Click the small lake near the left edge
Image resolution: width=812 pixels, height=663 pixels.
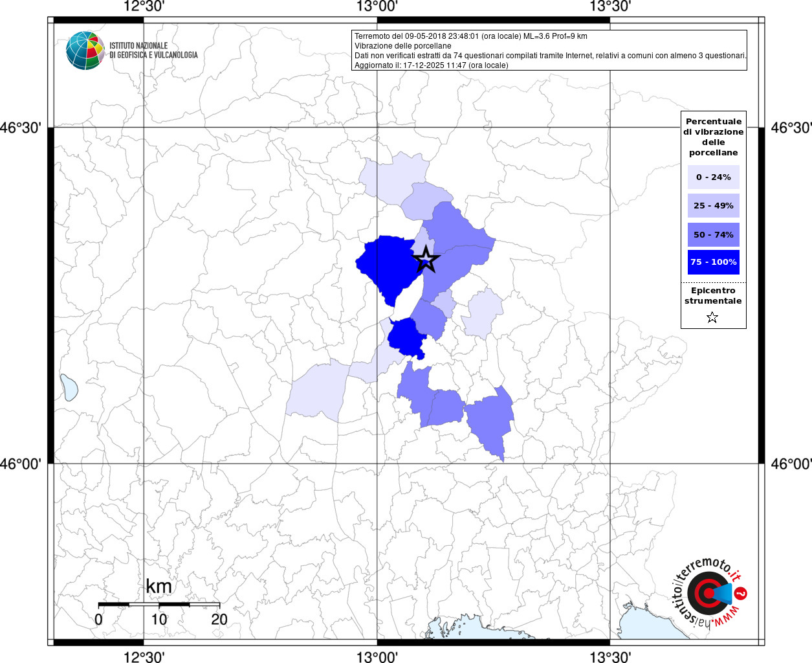pyautogui.click(x=69, y=387)
